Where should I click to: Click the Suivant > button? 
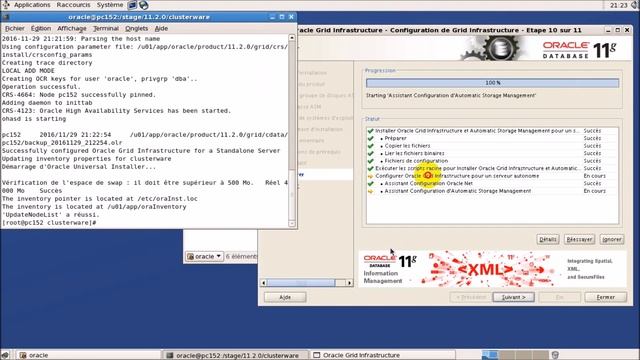tap(513, 297)
